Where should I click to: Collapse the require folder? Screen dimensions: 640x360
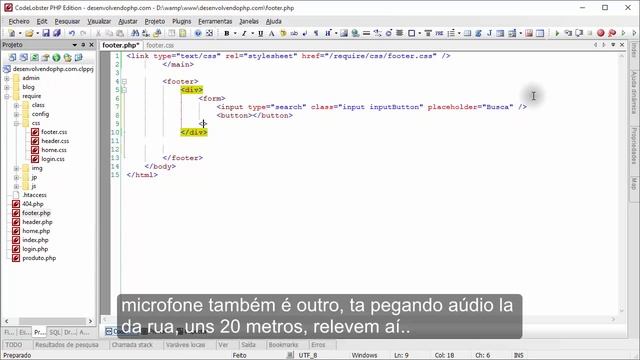click(7, 96)
